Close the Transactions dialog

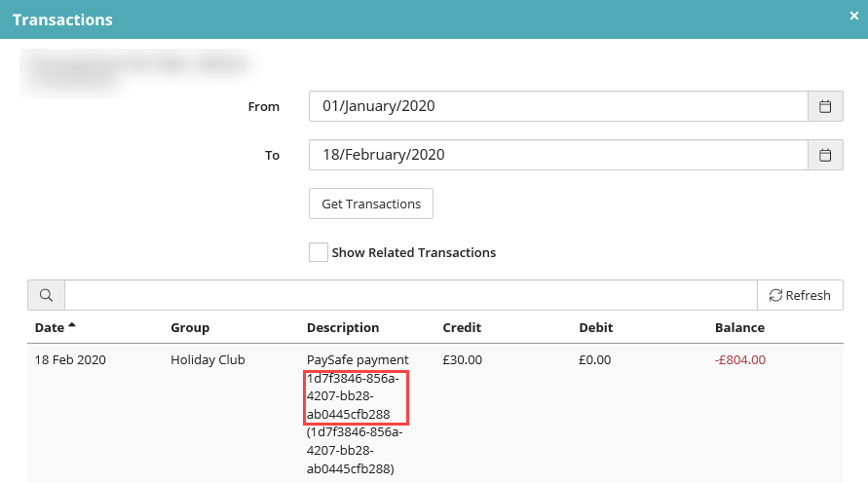click(854, 16)
